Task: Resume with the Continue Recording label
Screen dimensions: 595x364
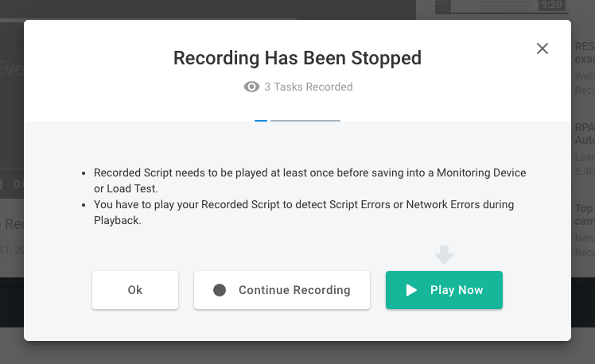Action: [x=294, y=290]
